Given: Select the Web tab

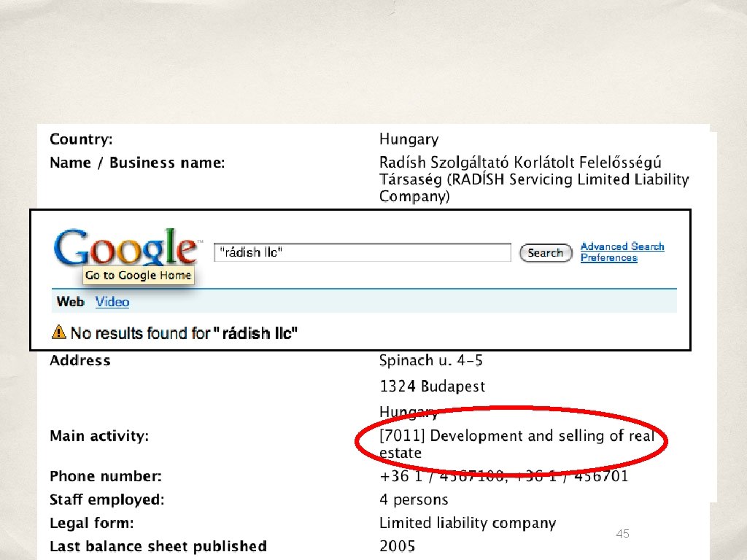Looking at the screenshot, I should point(70,302).
